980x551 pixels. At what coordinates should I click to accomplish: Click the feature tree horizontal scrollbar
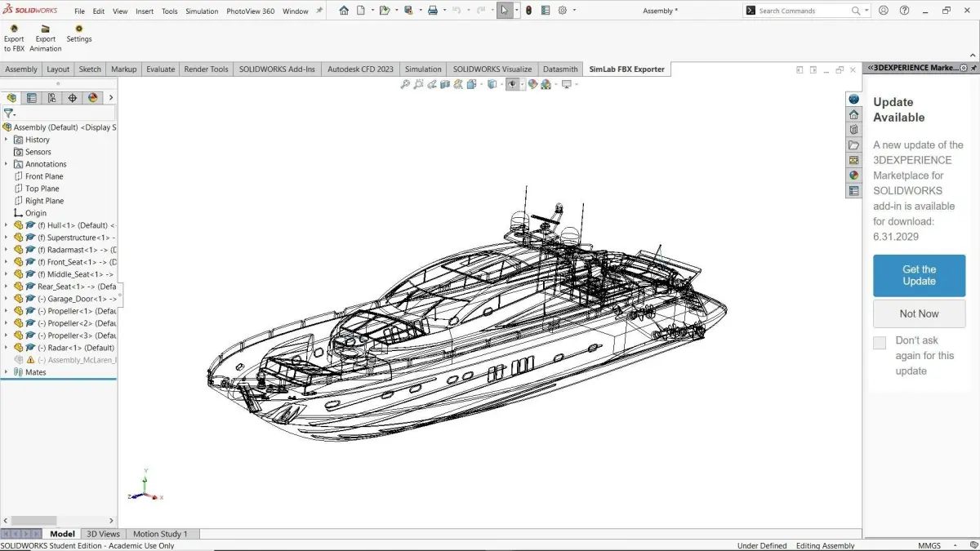click(33, 521)
